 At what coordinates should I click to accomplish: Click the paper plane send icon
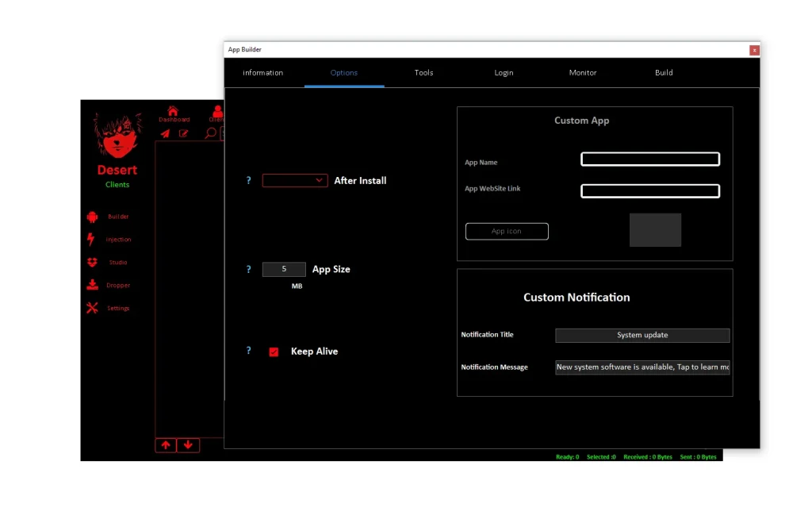coord(165,133)
